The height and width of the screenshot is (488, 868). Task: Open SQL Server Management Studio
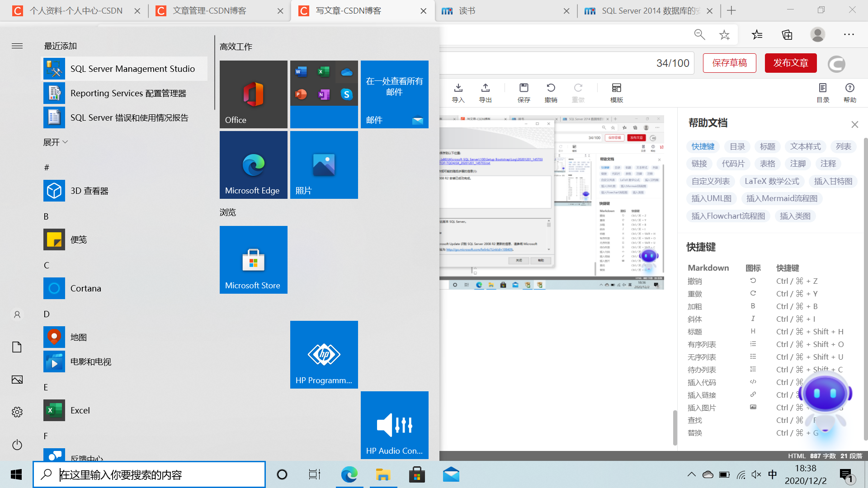[125, 69]
